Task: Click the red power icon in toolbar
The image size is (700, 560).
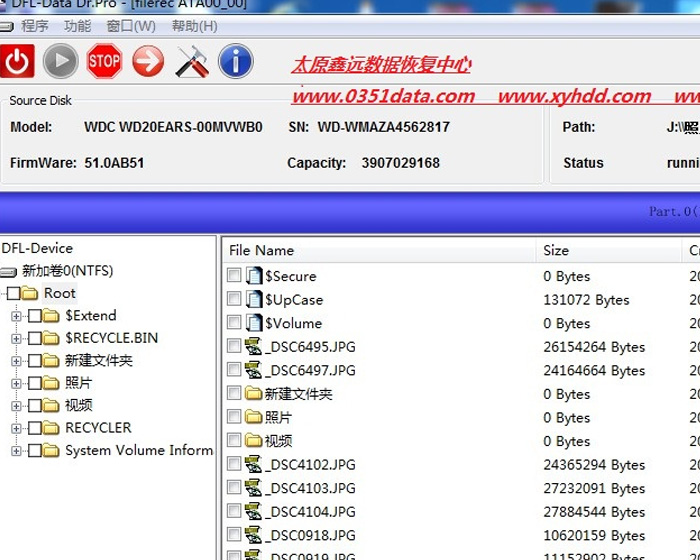Action: [17, 62]
